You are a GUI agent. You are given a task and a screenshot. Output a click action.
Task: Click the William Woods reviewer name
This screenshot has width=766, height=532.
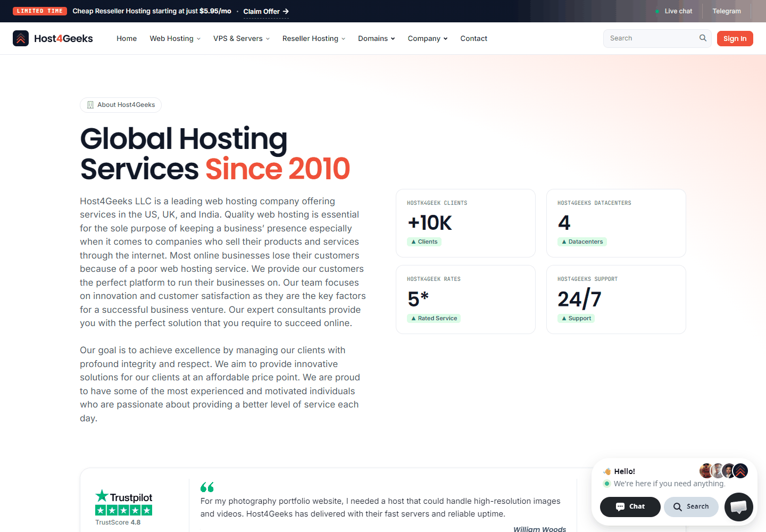tap(539, 528)
